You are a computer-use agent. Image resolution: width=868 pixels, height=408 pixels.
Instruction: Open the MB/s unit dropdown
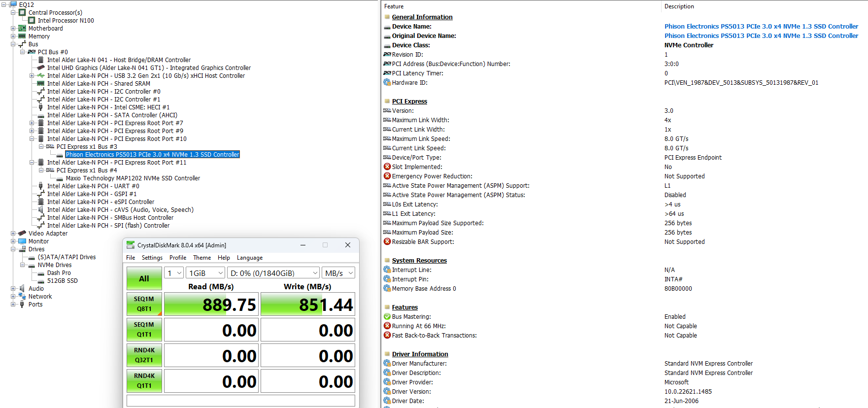pos(338,273)
